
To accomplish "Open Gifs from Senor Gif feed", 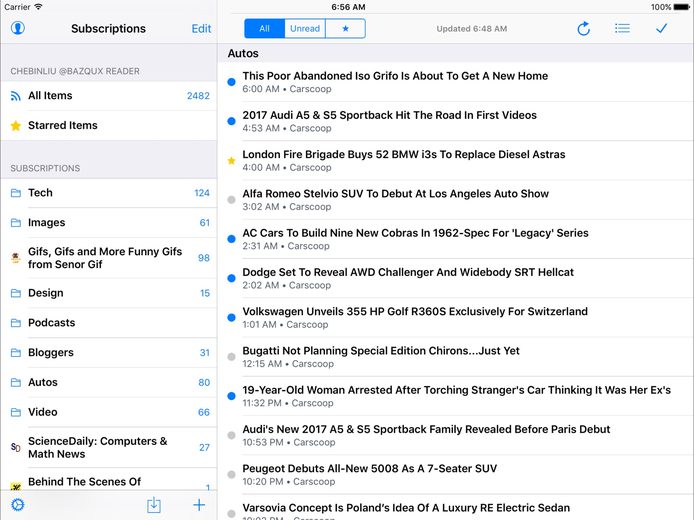I will click(109, 258).
